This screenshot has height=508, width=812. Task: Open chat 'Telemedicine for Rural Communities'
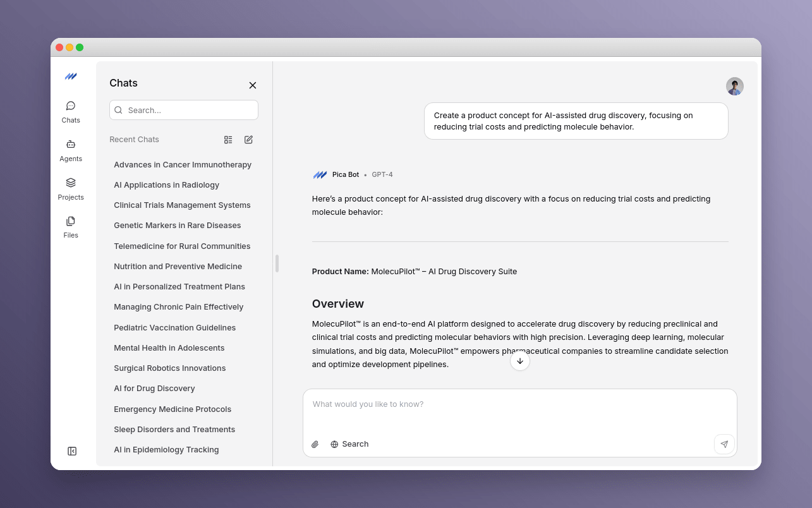pos(182,246)
